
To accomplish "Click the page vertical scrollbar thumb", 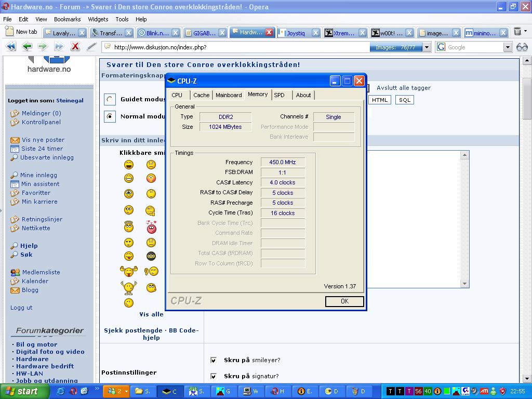I will point(527,98).
